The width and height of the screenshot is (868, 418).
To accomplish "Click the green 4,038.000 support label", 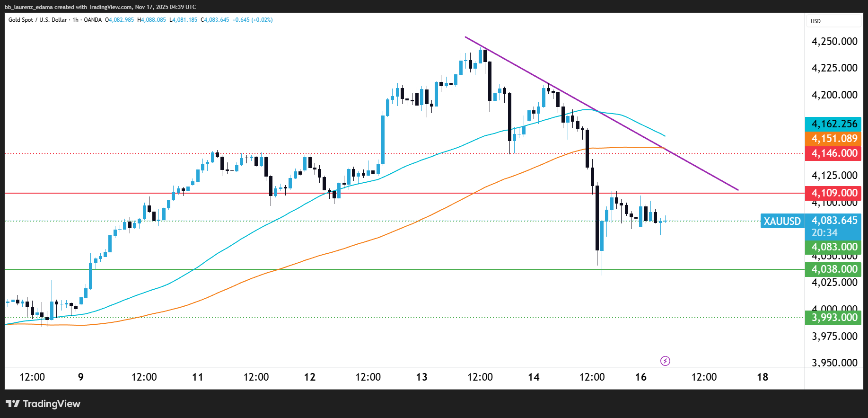I will tap(833, 269).
